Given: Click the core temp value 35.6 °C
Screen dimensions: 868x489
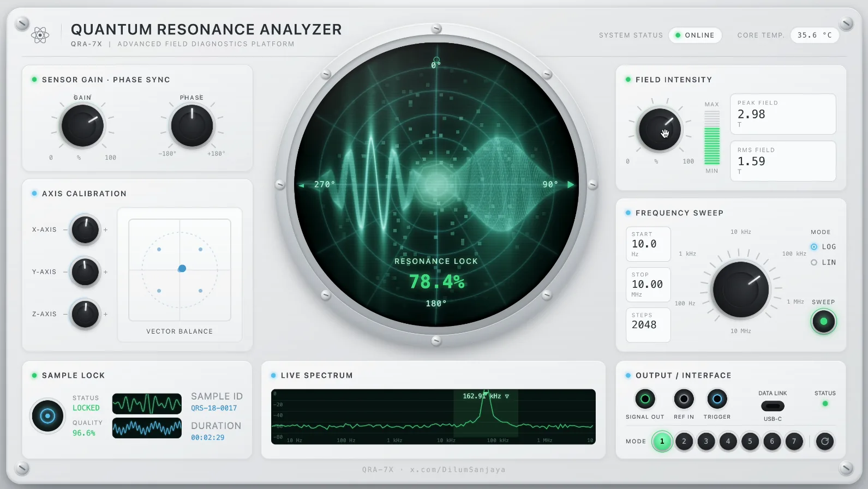Looking at the screenshot, I should 815,35.
